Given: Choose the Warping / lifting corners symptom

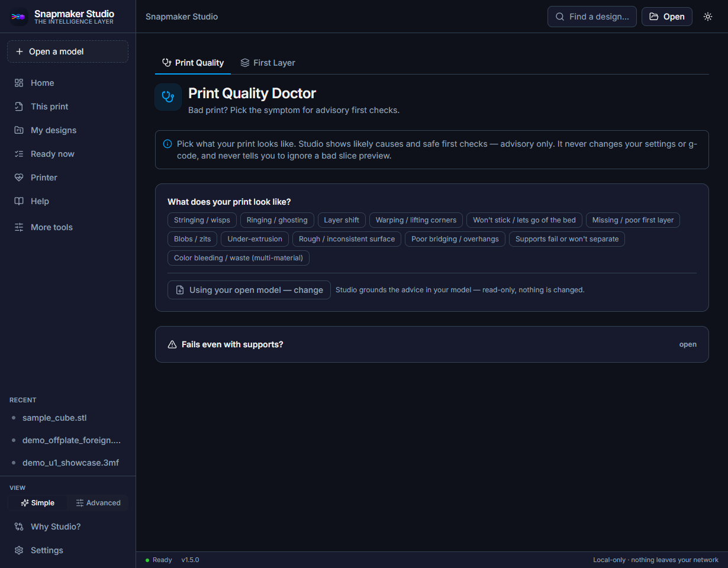Looking at the screenshot, I should [416, 220].
